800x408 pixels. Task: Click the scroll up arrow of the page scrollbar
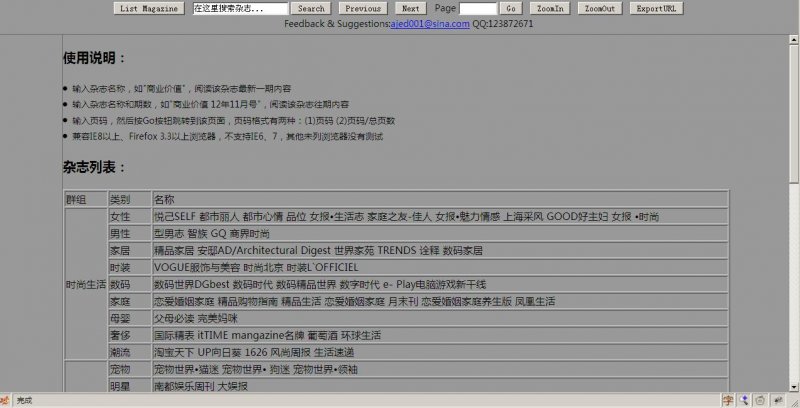[793, 39]
